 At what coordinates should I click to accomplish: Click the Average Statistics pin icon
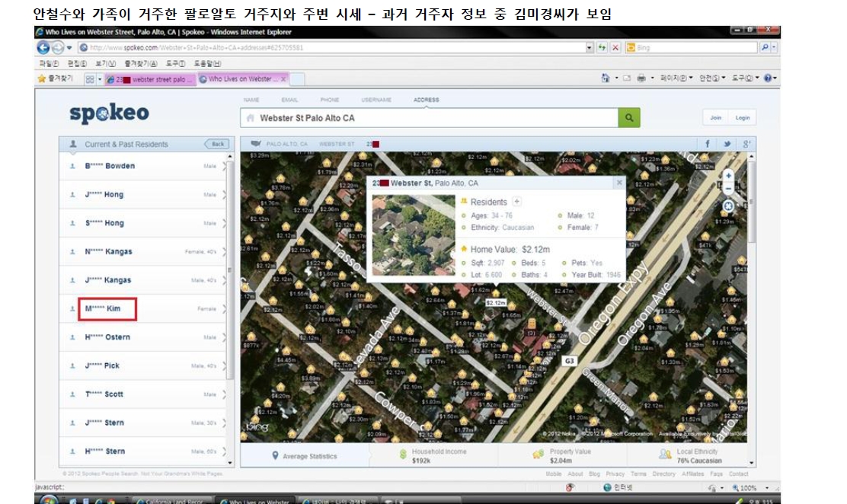click(276, 456)
